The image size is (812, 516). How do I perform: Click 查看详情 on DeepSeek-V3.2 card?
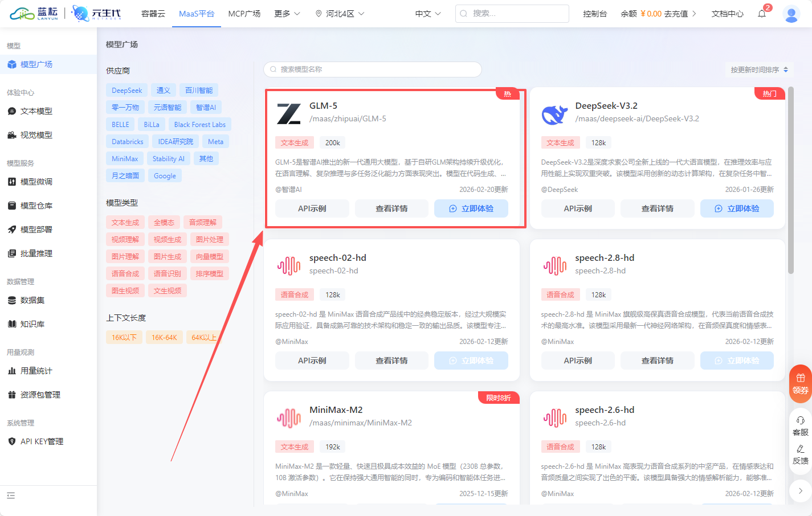[658, 208]
